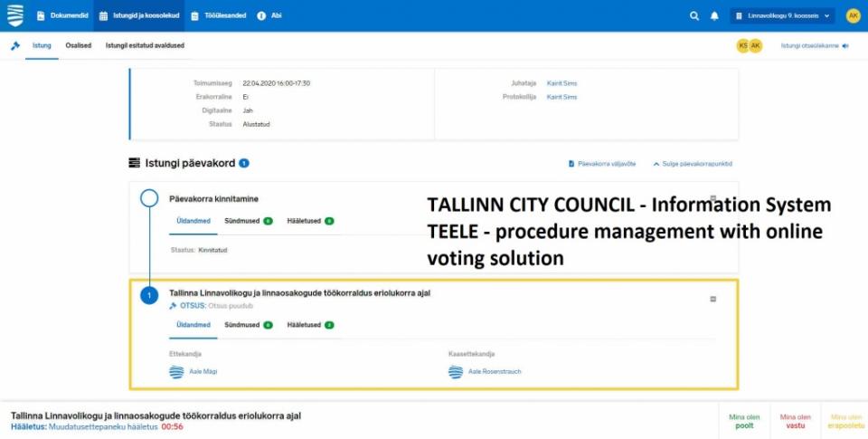The width and height of the screenshot is (868, 439).
Task: Open presenter Aale Mägi link
Action: (x=203, y=372)
